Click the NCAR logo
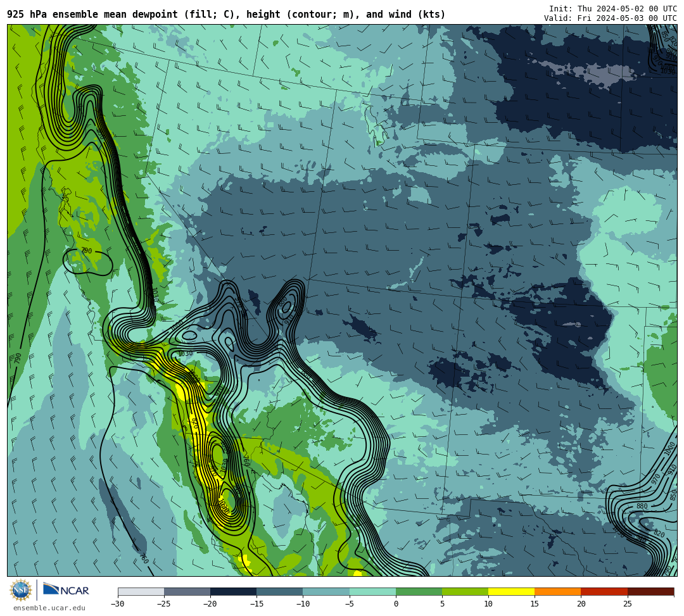Screen dimensions: 684x616 click(66, 590)
